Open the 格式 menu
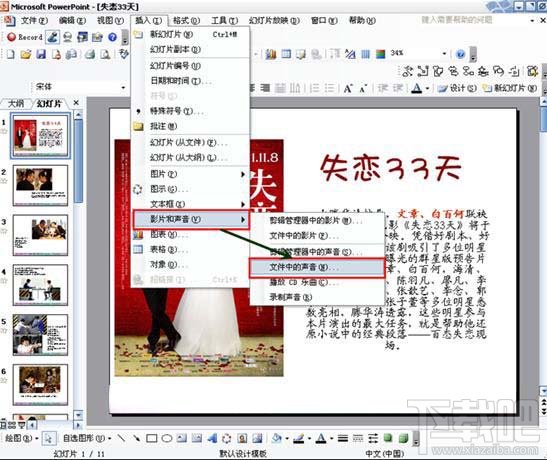The width and height of the screenshot is (547, 460). [186, 21]
